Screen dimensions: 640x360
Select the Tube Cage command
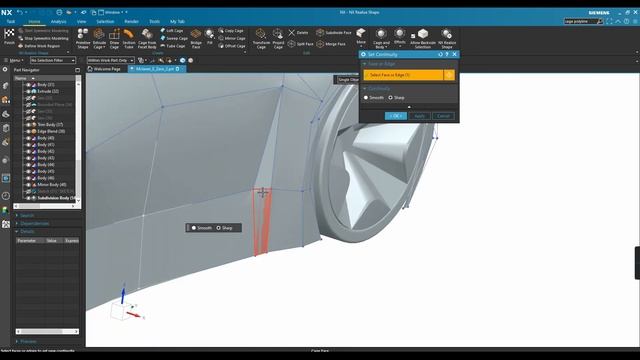pos(173,46)
